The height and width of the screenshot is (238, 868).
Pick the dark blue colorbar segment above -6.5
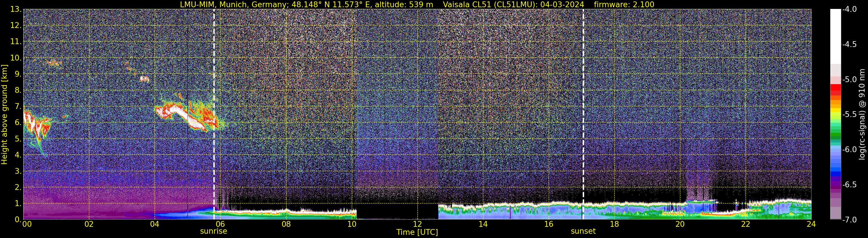click(836, 174)
